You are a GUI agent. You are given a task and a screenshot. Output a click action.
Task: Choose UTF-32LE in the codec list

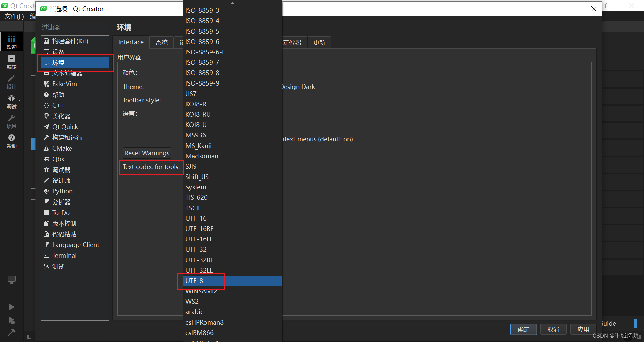(232, 270)
